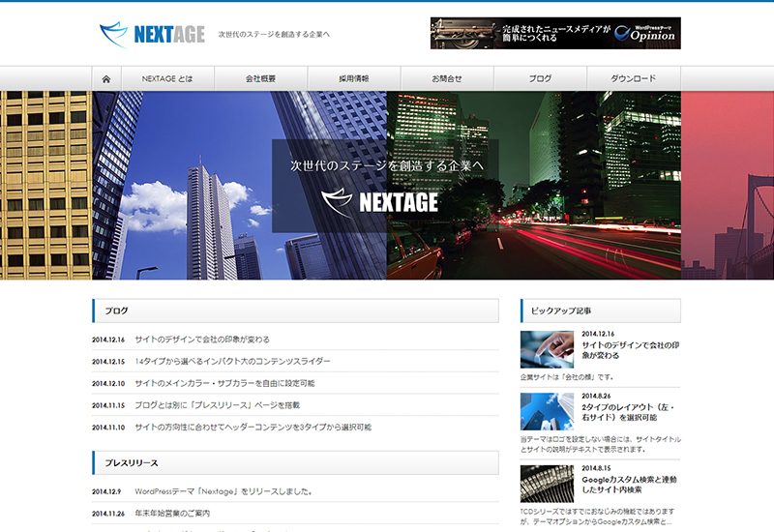The image size is (774, 532).
Task: Open blog post 'ブログとは別に「プレスリリース」ページを搭載'
Action: pos(217,405)
